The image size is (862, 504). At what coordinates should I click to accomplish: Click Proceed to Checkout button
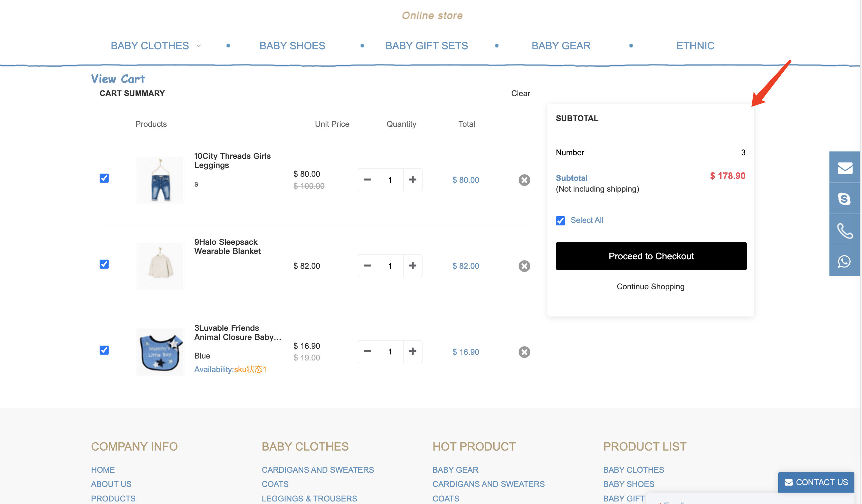[650, 256]
